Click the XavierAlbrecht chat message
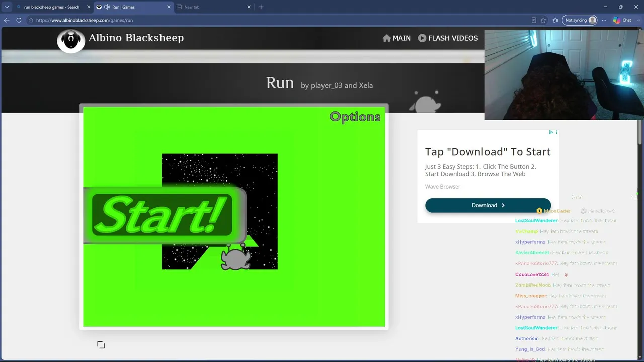The height and width of the screenshot is (362, 644). pos(562,253)
